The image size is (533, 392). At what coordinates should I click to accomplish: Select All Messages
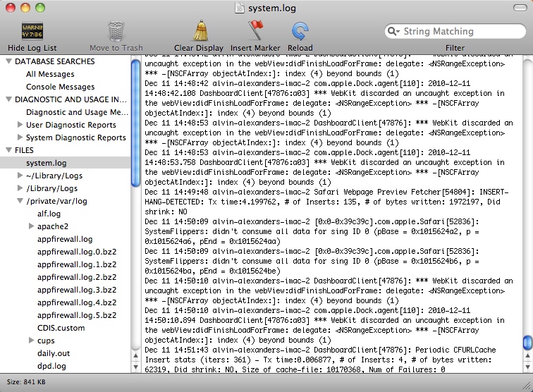click(50, 74)
